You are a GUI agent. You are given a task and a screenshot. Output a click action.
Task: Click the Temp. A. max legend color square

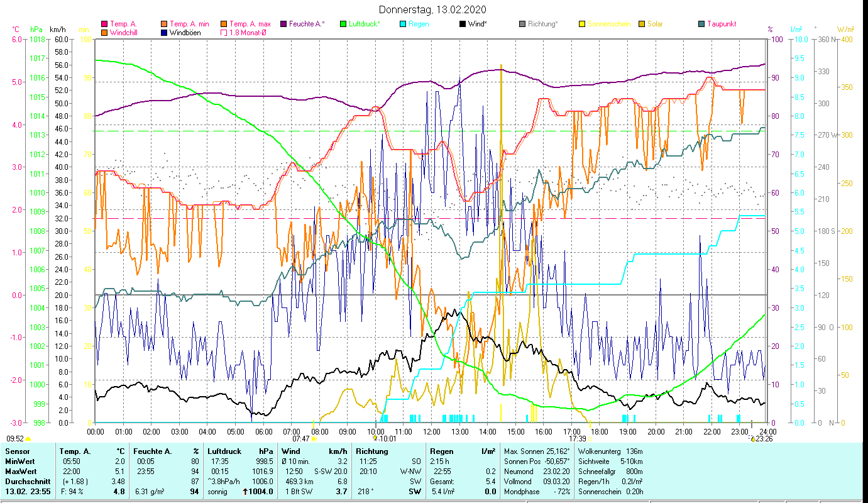224,24
